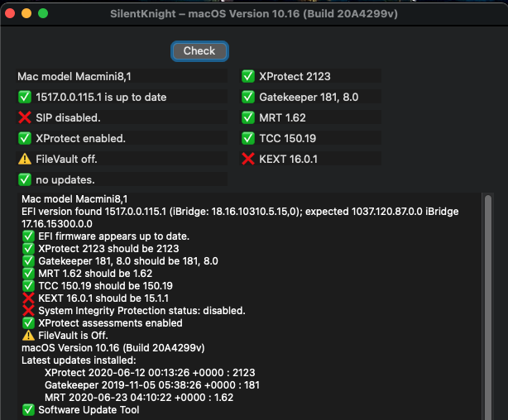Viewport: 508px width, 420px height.
Task: Click 'MRT 1.62 should be 1.62' log text
Action: pyautogui.click(x=95, y=274)
